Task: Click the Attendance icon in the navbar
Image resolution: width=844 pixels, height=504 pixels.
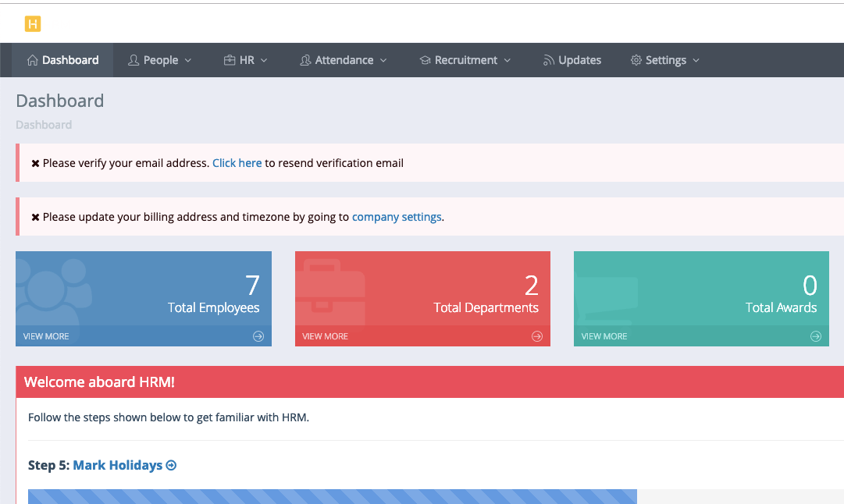Action: point(305,59)
